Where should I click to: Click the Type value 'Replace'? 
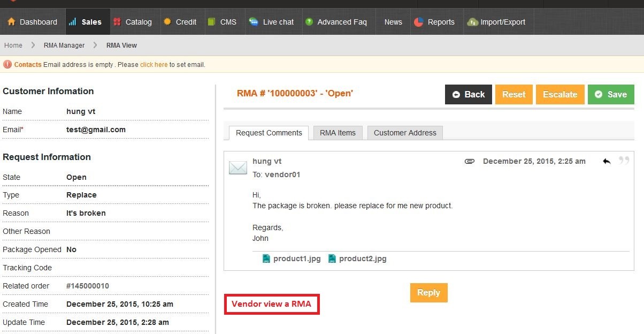coord(81,195)
